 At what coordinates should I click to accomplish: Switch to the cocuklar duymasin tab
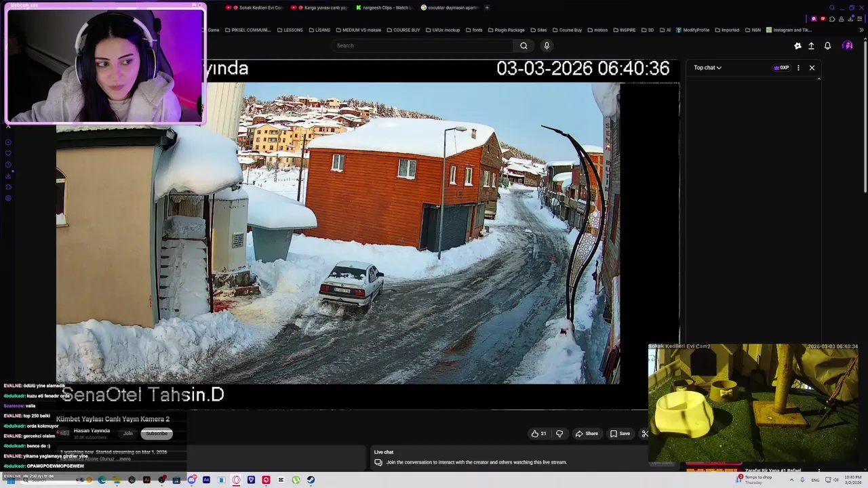tap(449, 7)
